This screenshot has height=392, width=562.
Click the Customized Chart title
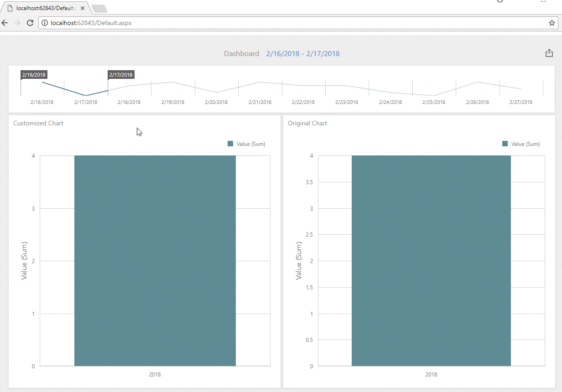pos(38,123)
